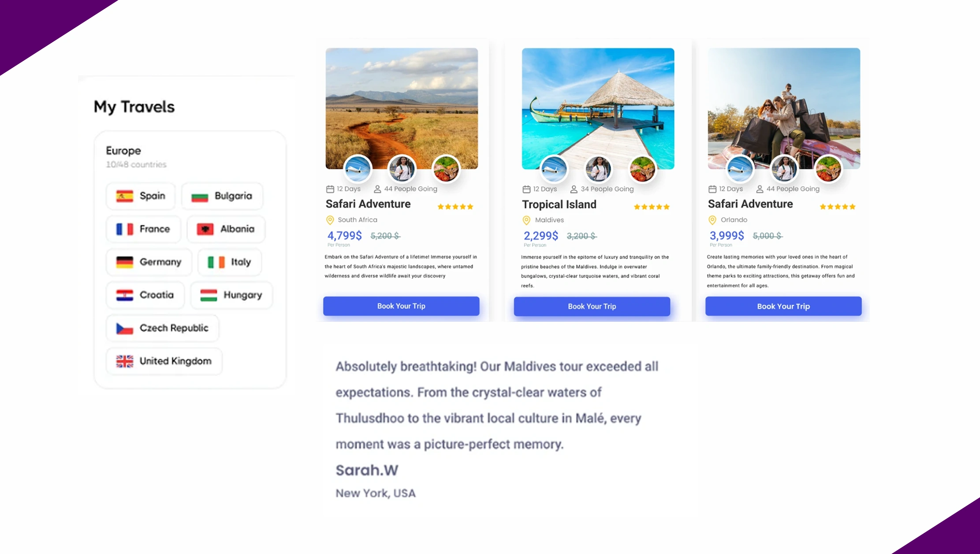This screenshot has width=980, height=554.
Task: Book the South Africa Safari Adventure trip
Action: click(401, 306)
